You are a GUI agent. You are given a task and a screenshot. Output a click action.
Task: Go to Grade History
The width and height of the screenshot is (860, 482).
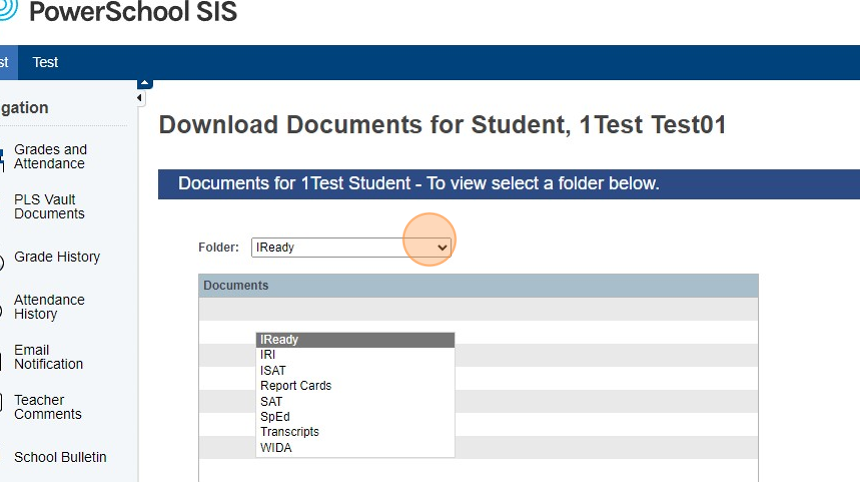[57, 257]
